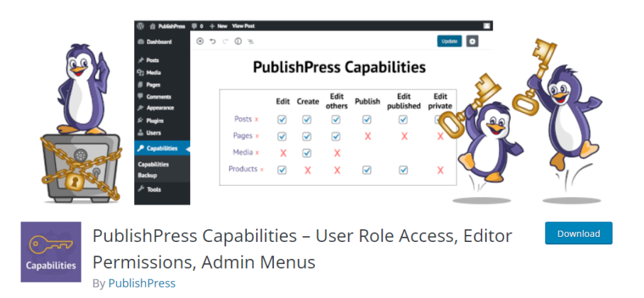Click the WordPress logo in admin bar
Viewport: 644px width, 298px height.
tap(141, 26)
